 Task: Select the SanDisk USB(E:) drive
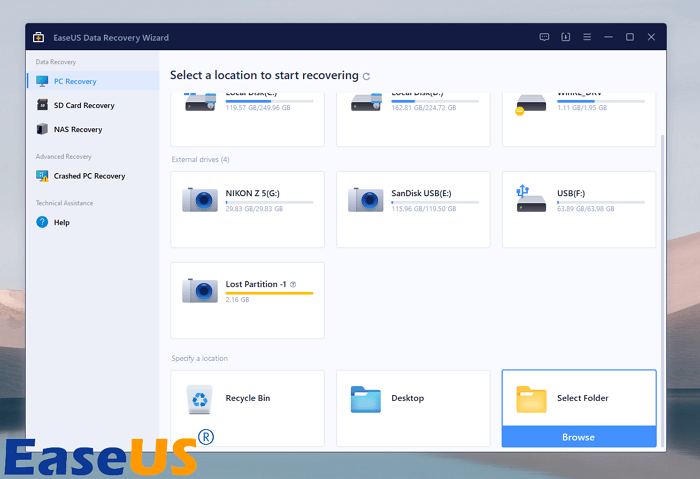(x=413, y=208)
